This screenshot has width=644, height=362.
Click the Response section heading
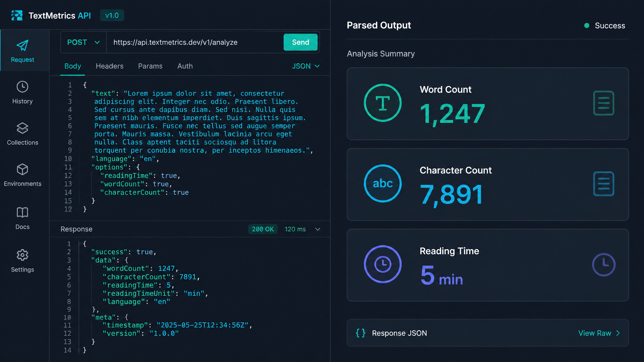point(76,229)
